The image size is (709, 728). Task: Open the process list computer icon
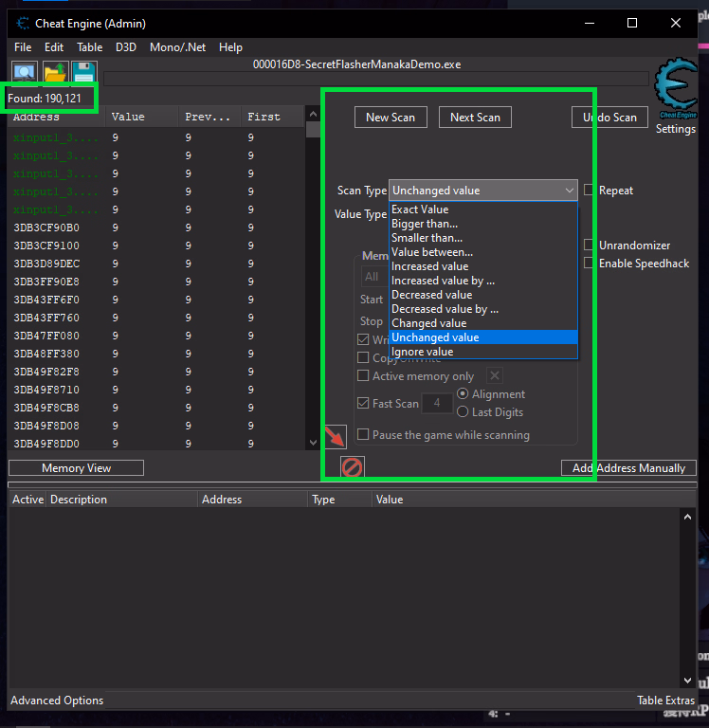pyautogui.click(x=24, y=72)
